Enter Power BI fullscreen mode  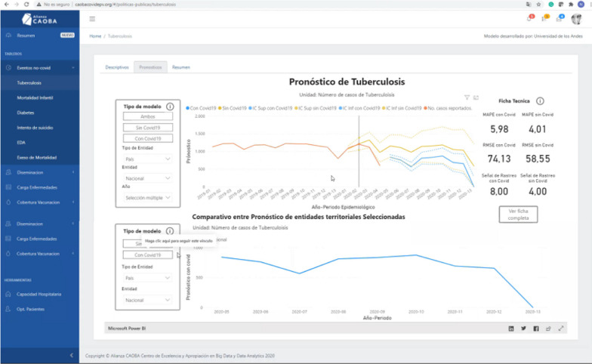560,329
